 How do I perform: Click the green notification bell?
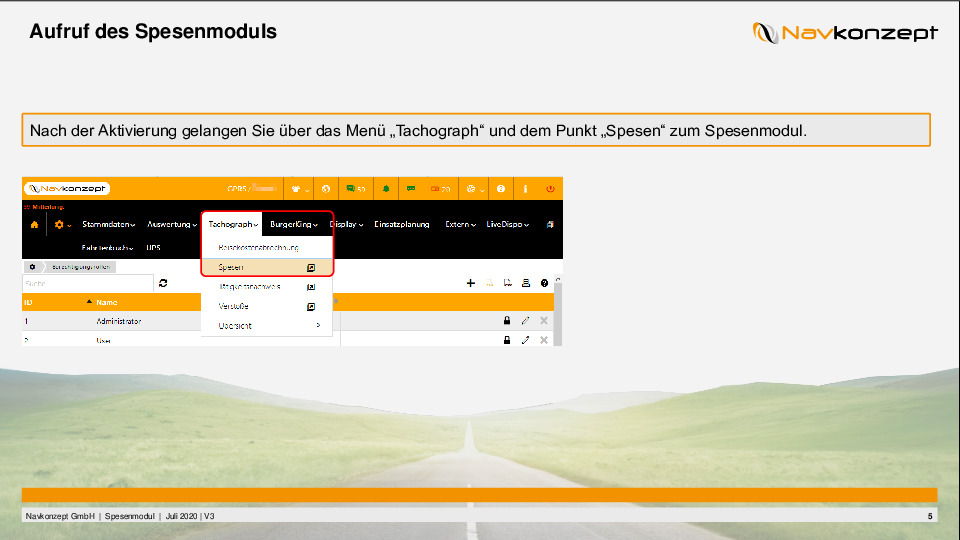(386, 189)
